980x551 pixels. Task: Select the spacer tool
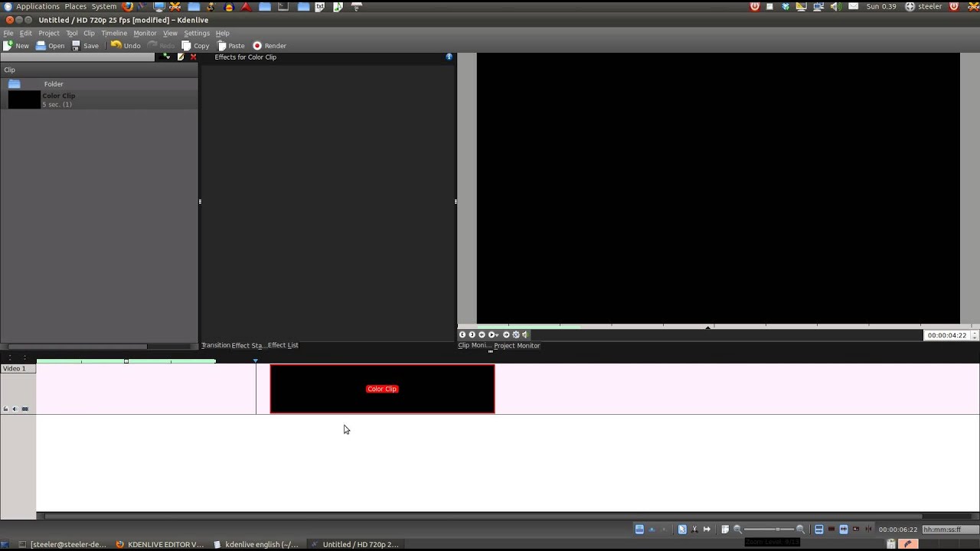[707, 529]
